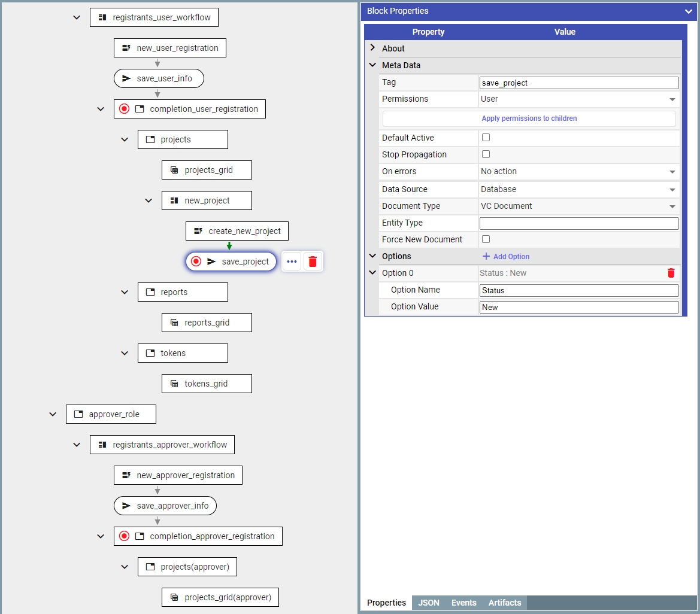Click the form icon on create_new_project block
700x614 pixels.
pyautogui.click(x=198, y=231)
